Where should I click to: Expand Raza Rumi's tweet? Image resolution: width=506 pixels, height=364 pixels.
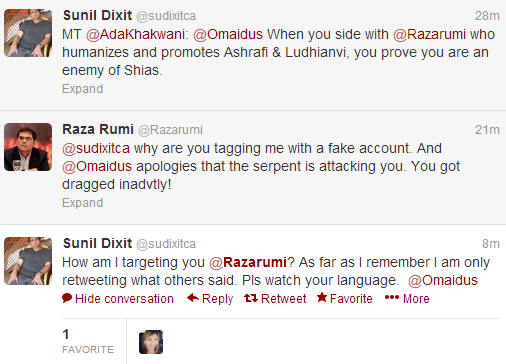click(x=83, y=203)
